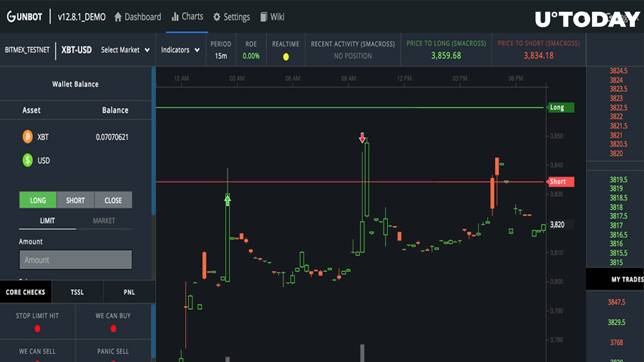Expand the Indicators dropdown
This screenshot has width=644, height=362.
180,50
